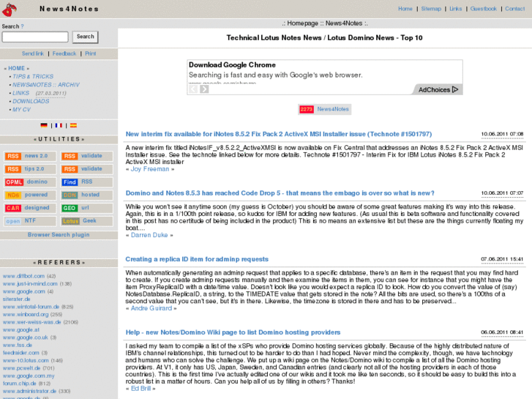The height and width of the screenshot is (399, 532).
Task: Open the Sitemap link
Action: tap(431, 9)
